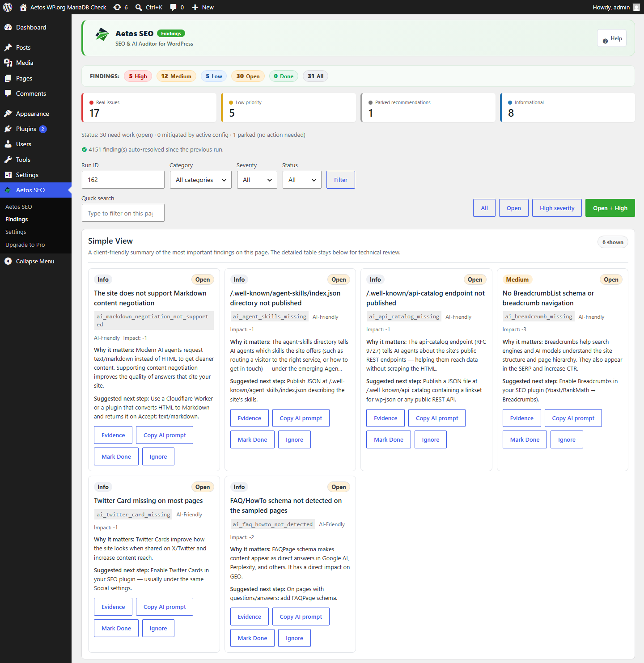This screenshot has width=644, height=663.
Task: Ignore the FAQ/HowTo schema finding
Action: pyautogui.click(x=294, y=638)
